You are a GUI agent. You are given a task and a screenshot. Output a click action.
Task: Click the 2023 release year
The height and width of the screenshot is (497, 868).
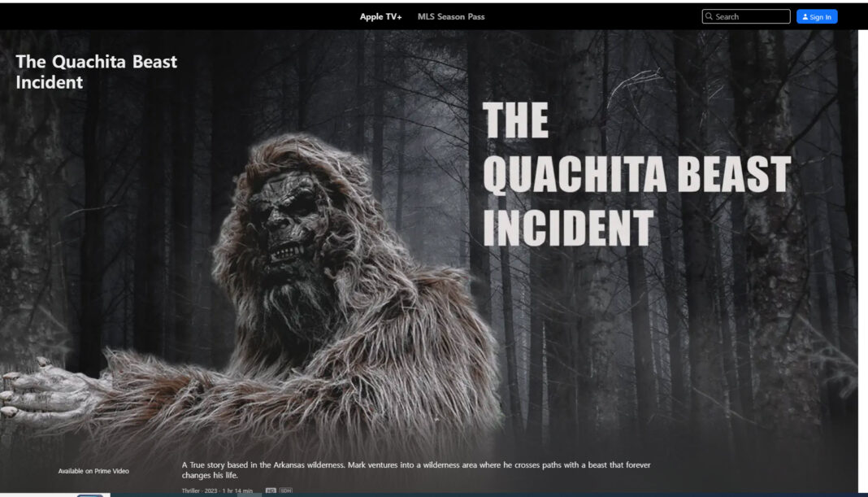[211, 490]
